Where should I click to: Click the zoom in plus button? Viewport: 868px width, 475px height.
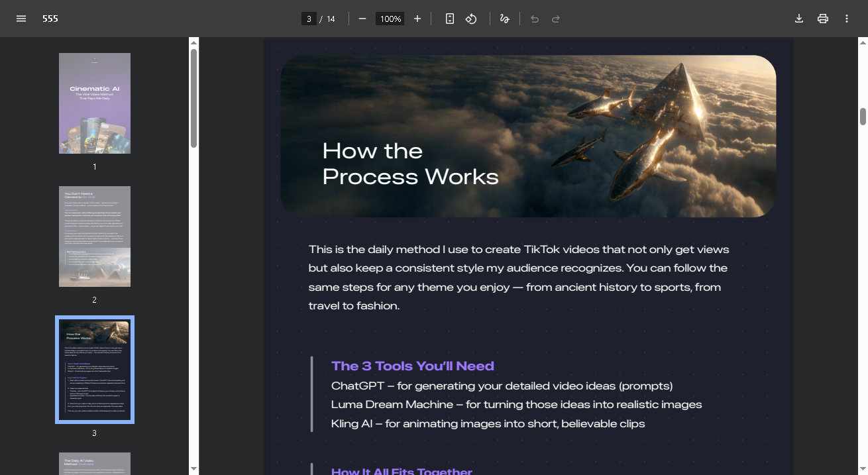[417, 19]
